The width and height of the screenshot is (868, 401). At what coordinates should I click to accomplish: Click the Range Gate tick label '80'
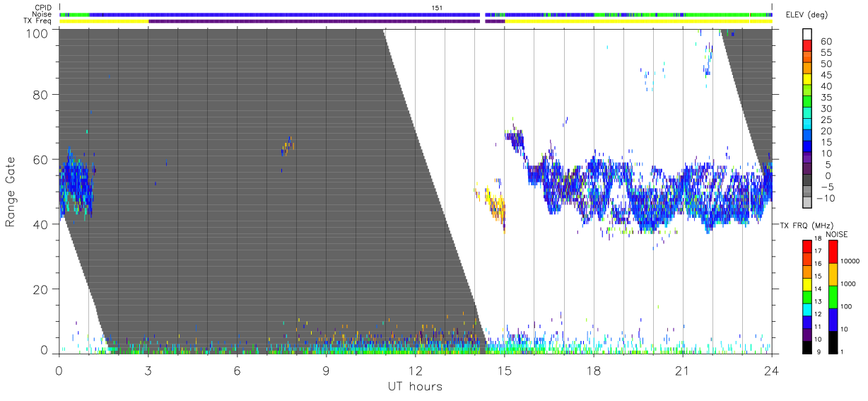[x=40, y=95]
